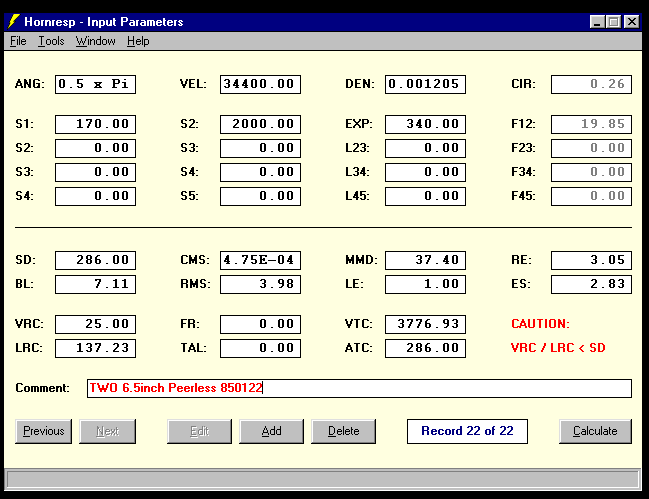Click the FR input field

click(260, 324)
